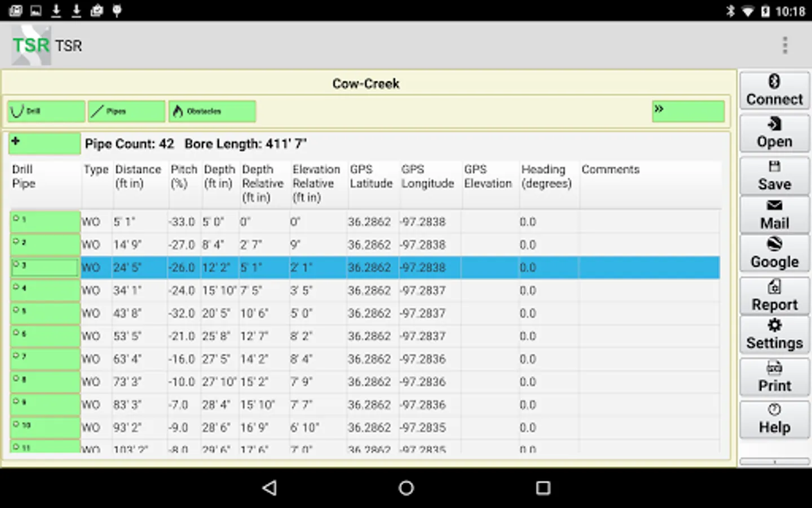
Task: Tap the Wi-Fi status bar icon
Action: pos(748,11)
